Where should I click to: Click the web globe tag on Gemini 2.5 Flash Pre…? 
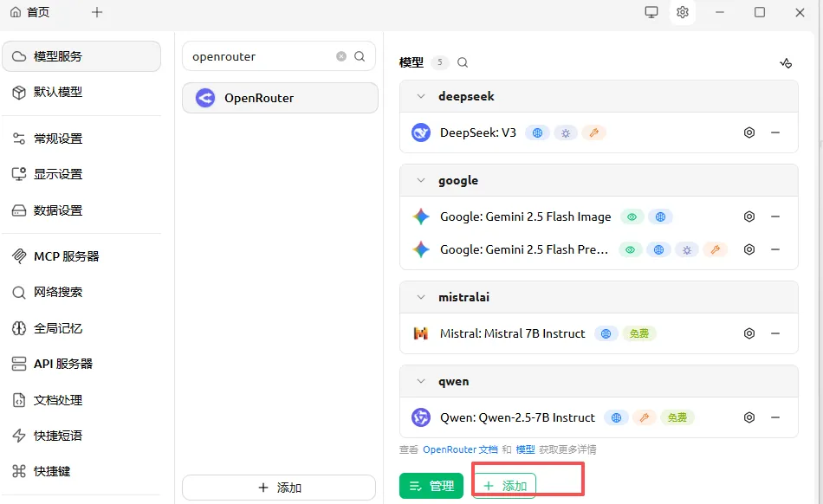(658, 249)
